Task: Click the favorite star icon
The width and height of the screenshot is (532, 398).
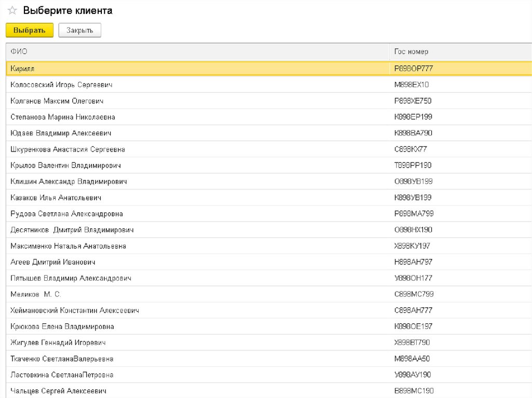Action: (12, 11)
